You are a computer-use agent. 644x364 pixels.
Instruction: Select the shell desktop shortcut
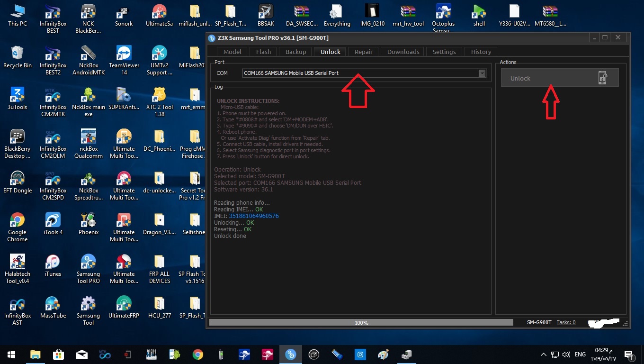coord(479,15)
